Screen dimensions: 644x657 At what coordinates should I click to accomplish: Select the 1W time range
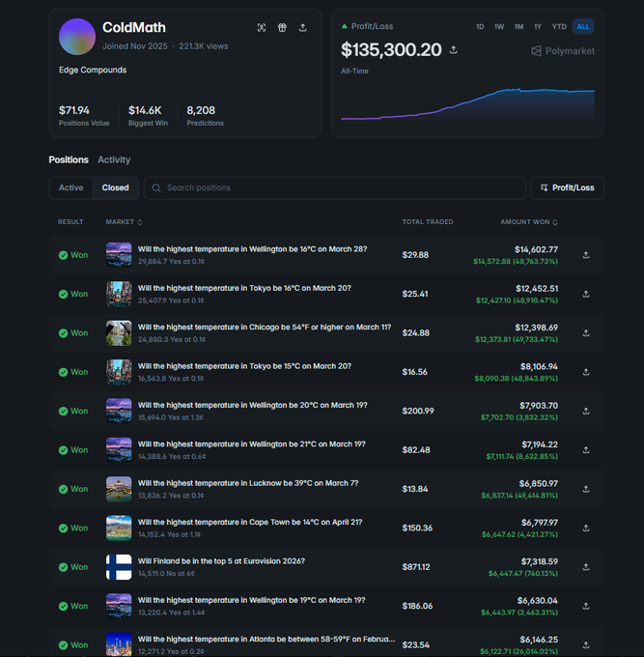click(499, 26)
